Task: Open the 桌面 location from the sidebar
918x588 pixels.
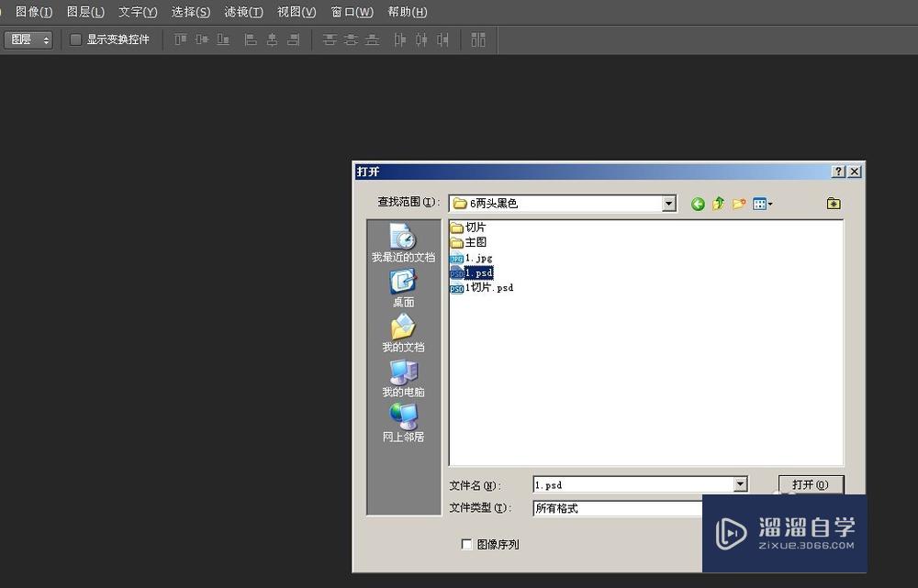Action: click(402, 286)
